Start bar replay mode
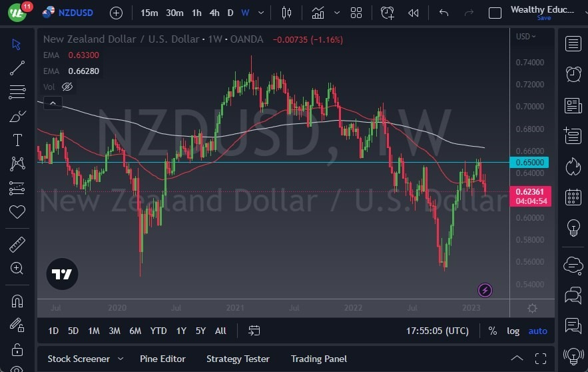The width and height of the screenshot is (588, 372). [x=414, y=13]
